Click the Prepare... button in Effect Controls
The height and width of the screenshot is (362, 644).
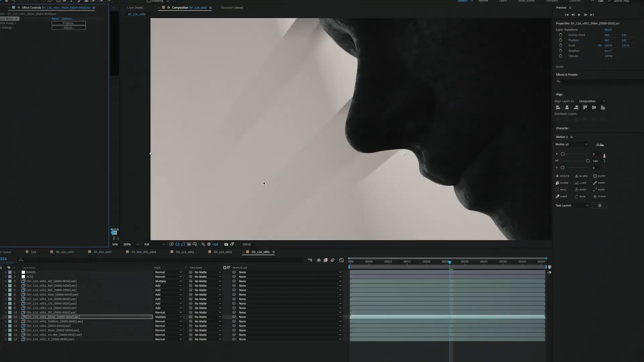(68, 23)
